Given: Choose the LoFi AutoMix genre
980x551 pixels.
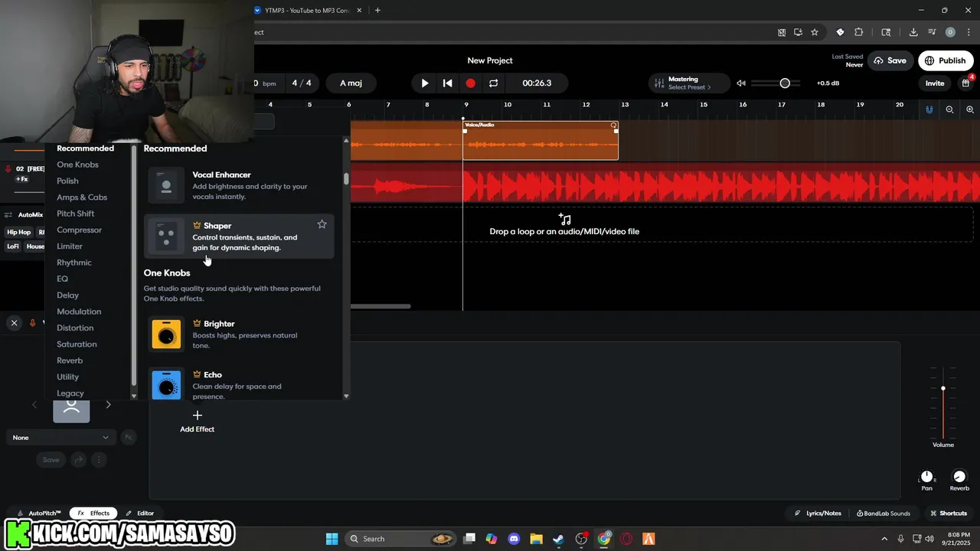Looking at the screenshot, I should point(13,246).
